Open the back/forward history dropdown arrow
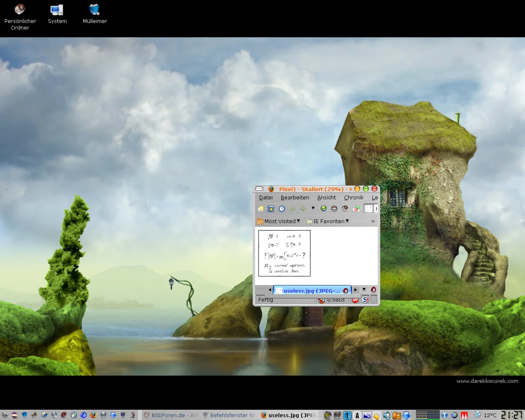This screenshot has height=420, width=525. pyautogui.click(x=313, y=208)
